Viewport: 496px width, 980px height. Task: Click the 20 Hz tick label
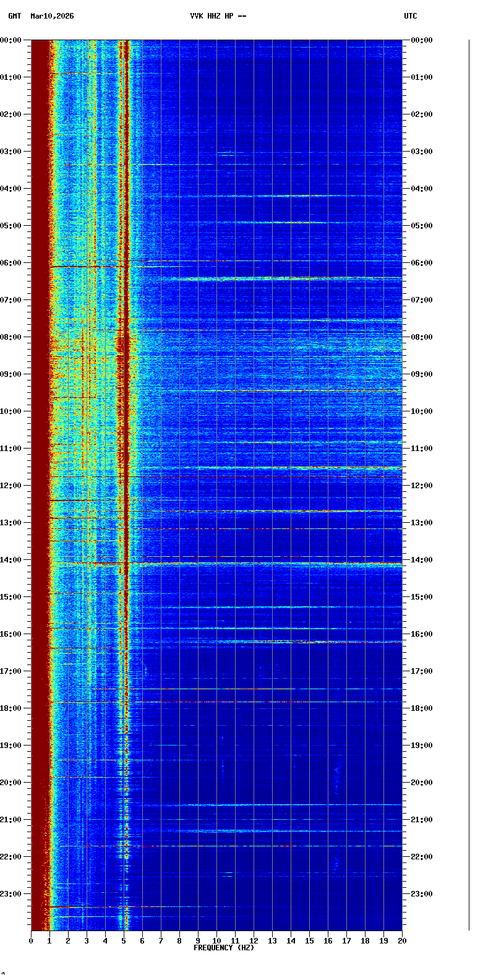click(402, 941)
